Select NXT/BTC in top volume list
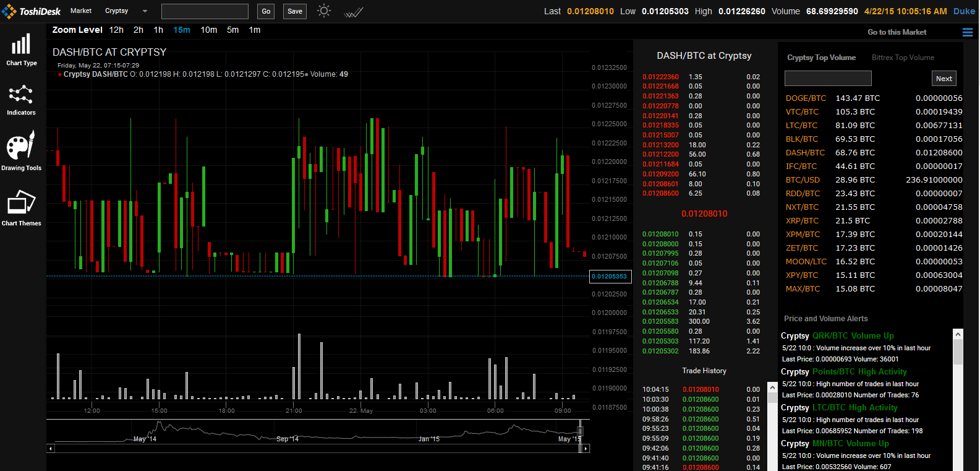 click(802, 207)
